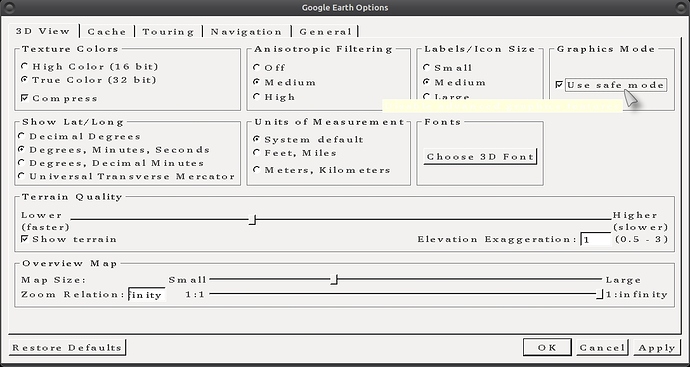Select High Color (16 bit) option
This screenshot has height=367, width=690.
(90, 66)
